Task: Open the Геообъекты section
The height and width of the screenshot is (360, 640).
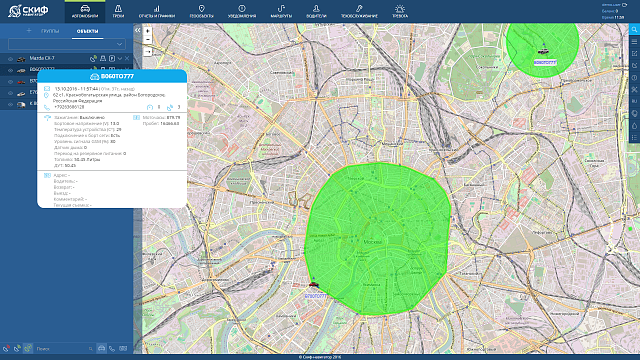Action: pyautogui.click(x=202, y=11)
